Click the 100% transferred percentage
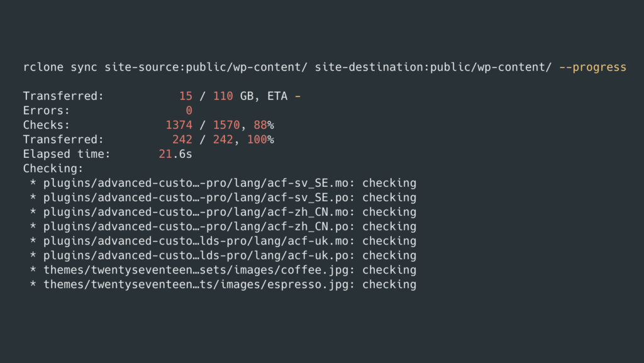 [x=260, y=140]
